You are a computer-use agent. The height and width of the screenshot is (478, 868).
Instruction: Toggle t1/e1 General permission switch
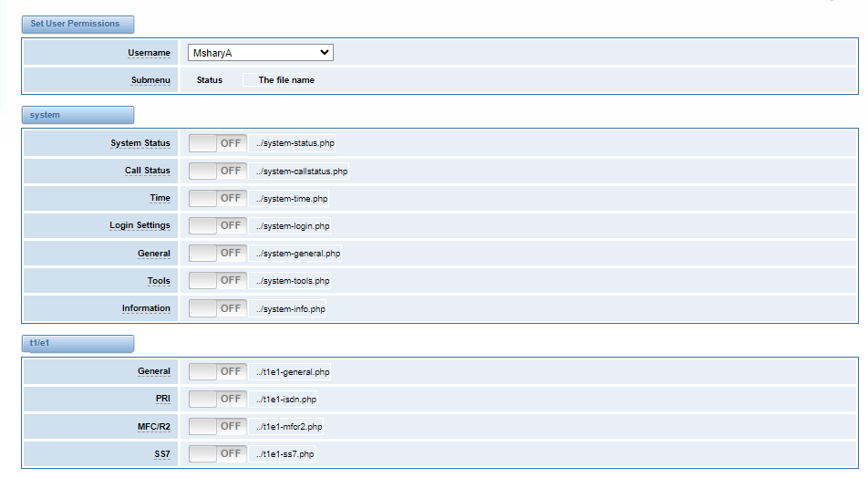[x=218, y=371]
